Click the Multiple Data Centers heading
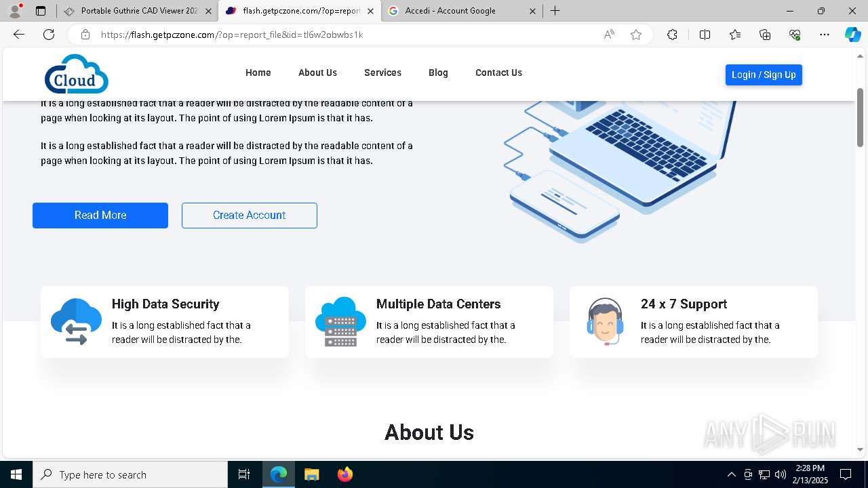This screenshot has height=488, width=868. click(438, 304)
